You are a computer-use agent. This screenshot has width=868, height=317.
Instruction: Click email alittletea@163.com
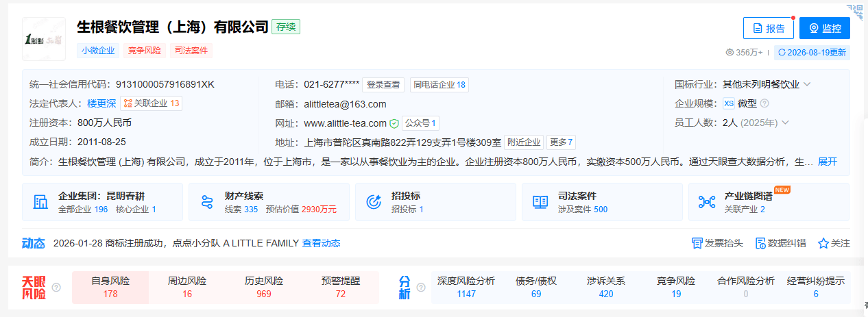(x=345, y=104)
